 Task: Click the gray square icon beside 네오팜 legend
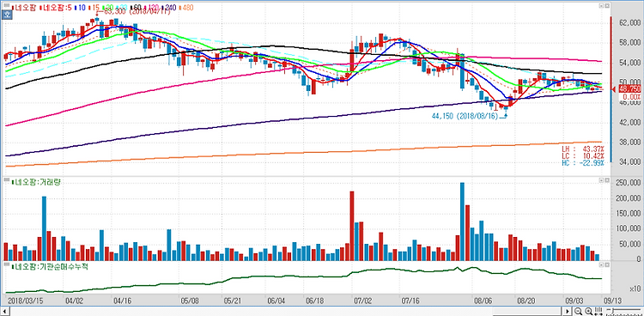pos(7,5)
